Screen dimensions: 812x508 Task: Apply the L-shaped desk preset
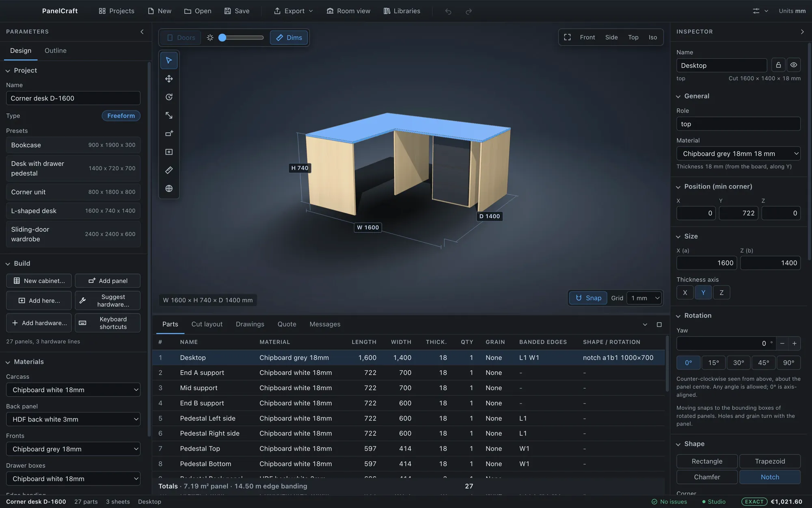[x=73, y=211]
